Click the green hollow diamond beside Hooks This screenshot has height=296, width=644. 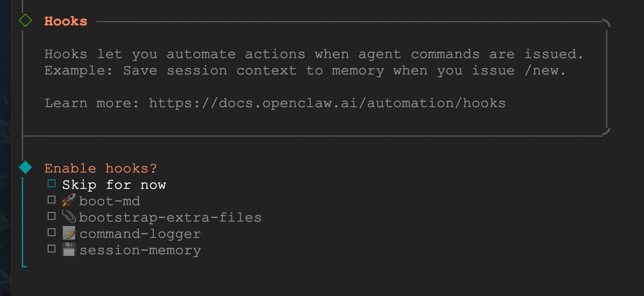(25, 20)
